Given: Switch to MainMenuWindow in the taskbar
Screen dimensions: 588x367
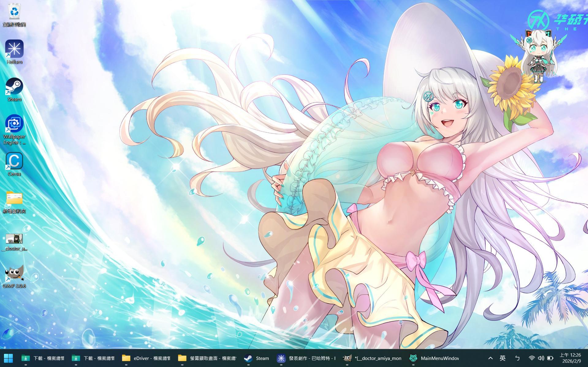Looking at the screenshot, I should click(434, 358).
